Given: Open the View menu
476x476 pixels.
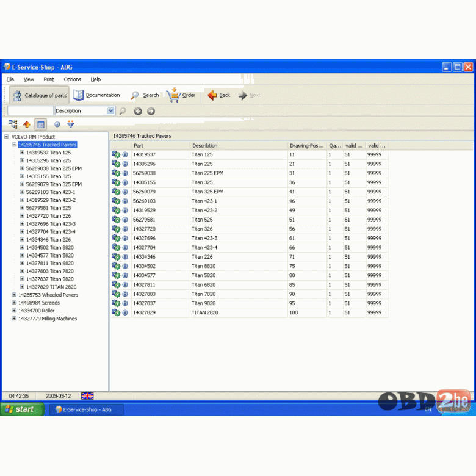Looking at the screenshot, I should point(29,79).
